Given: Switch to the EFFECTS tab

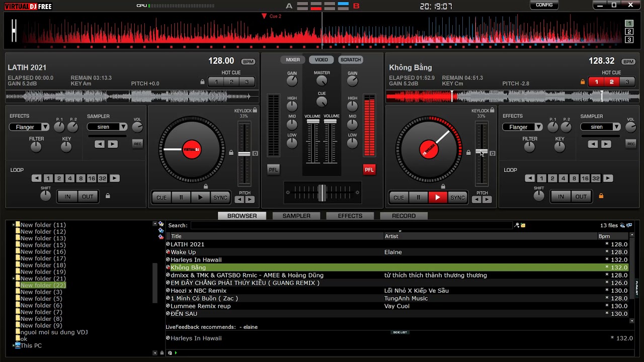Looking at the screenshot, I should coord(350,216).
